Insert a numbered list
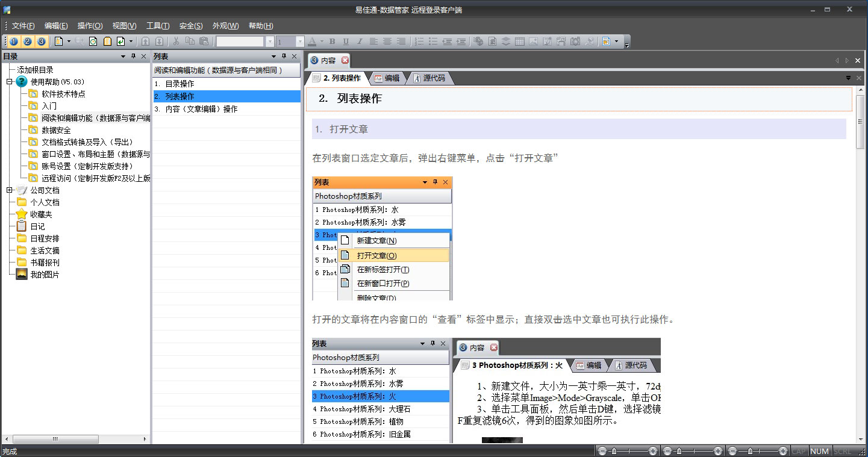The height and width of the screenshot is (457, 868). (x=419, y=42)
